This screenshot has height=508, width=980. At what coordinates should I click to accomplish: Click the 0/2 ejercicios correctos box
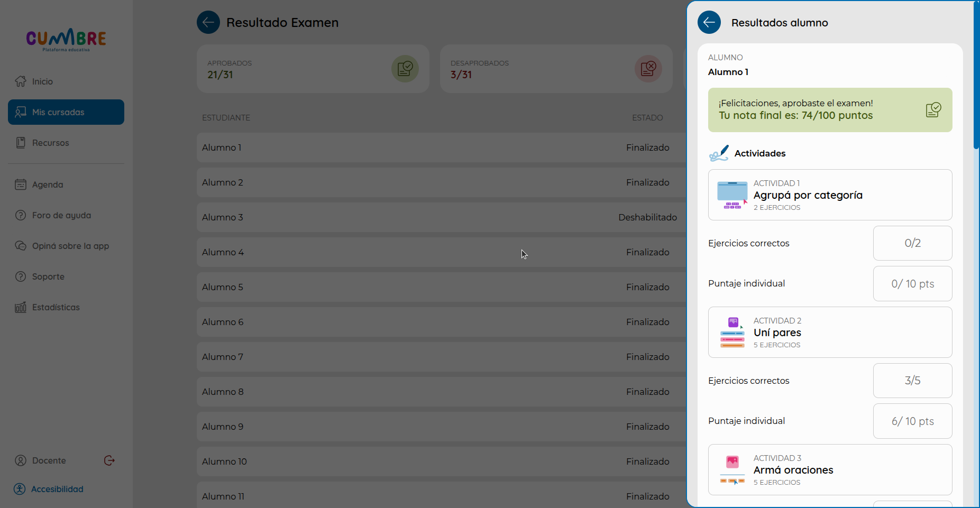coord(913,243)
